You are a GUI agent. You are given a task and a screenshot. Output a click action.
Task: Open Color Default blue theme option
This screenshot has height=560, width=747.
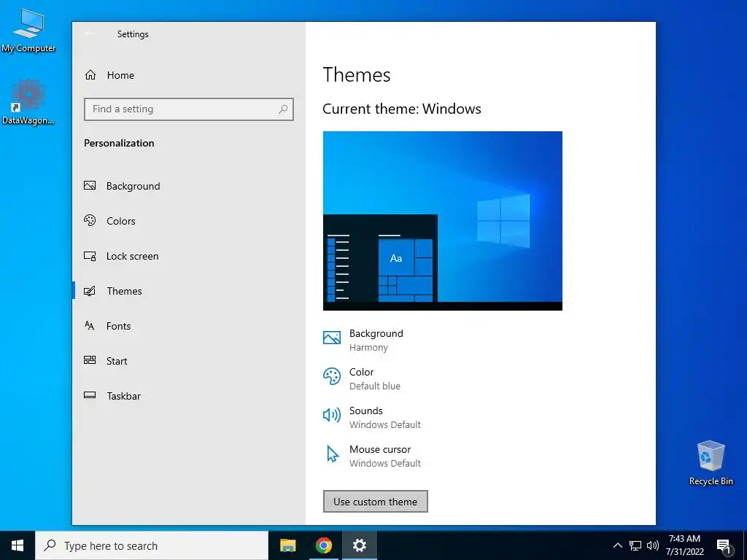362,378
